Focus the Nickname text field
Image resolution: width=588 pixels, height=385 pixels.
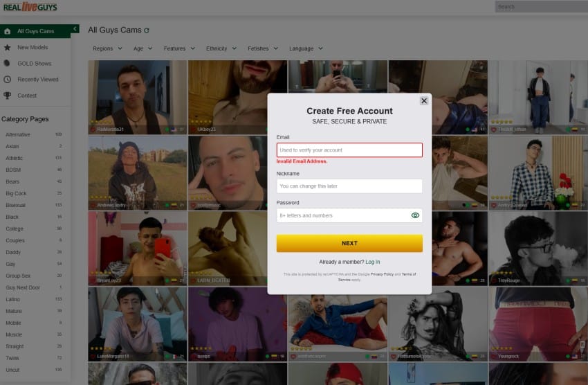(349, 186)
